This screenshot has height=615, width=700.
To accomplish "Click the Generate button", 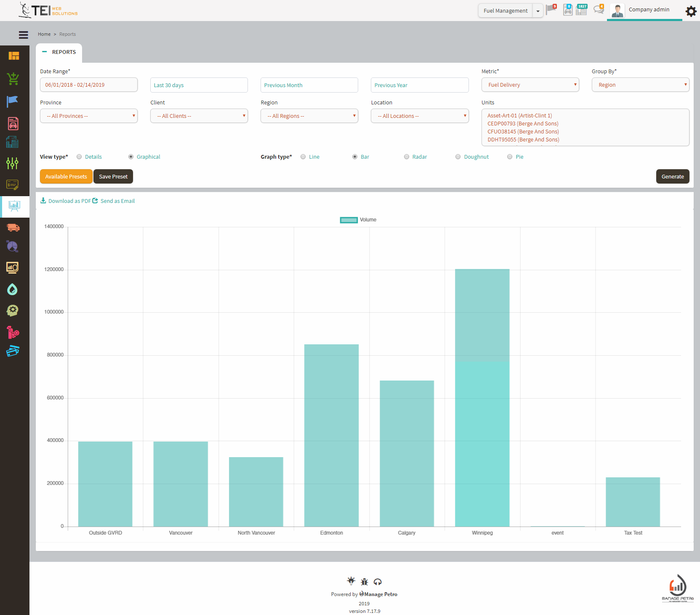I will [672, 176].
